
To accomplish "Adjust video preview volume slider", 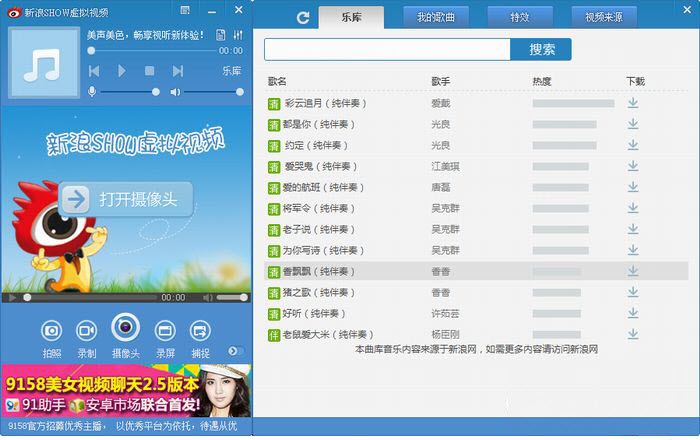I will coord(232,298).
